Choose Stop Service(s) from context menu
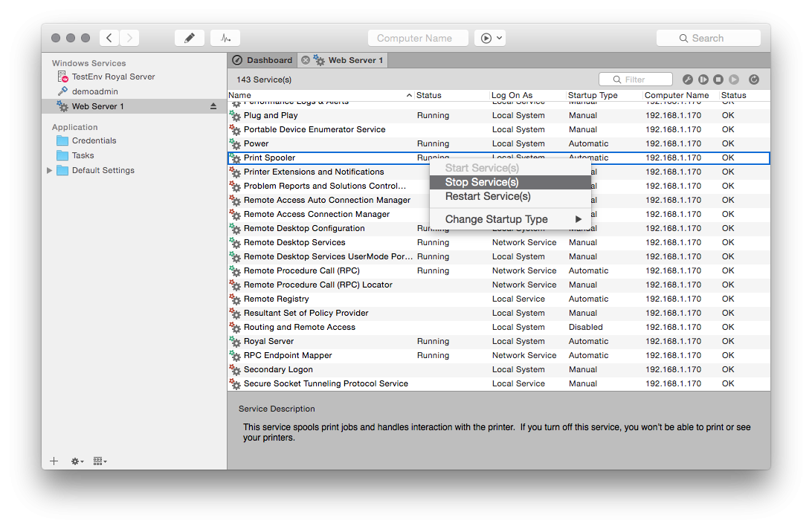 coord(482,182)
